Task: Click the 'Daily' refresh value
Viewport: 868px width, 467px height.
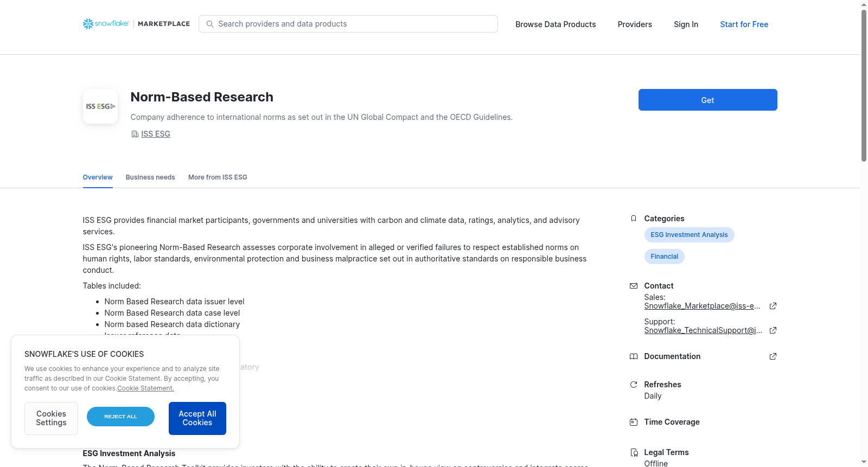Action: (653, 396)
